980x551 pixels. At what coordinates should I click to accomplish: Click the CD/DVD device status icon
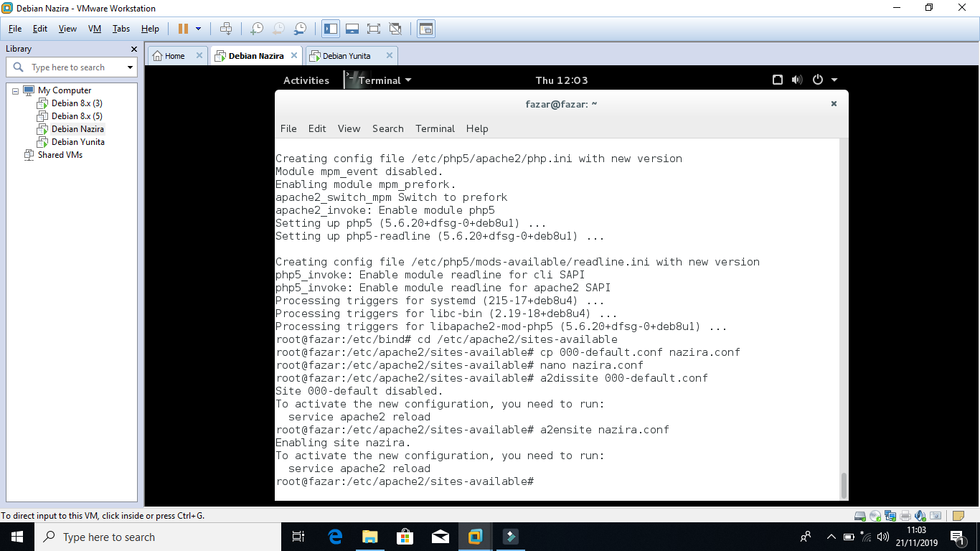(875, 516)
